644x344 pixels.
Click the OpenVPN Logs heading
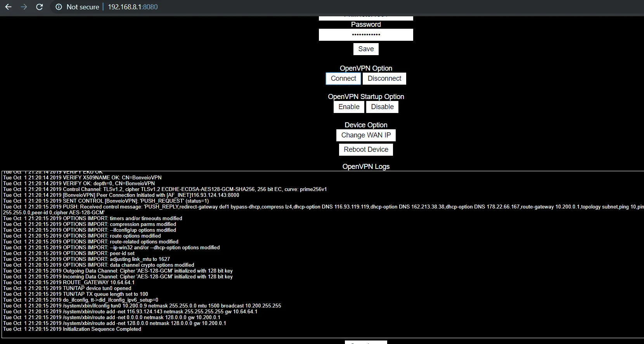[x=366, y=167]
